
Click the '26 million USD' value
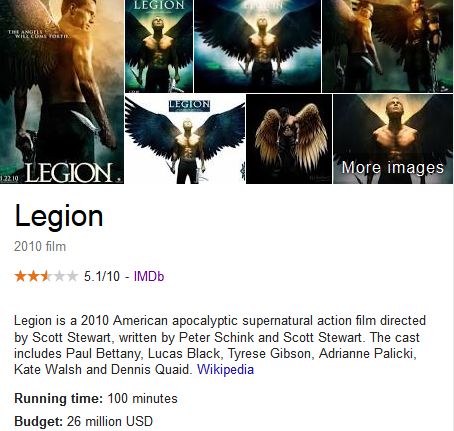click(110, 421)
